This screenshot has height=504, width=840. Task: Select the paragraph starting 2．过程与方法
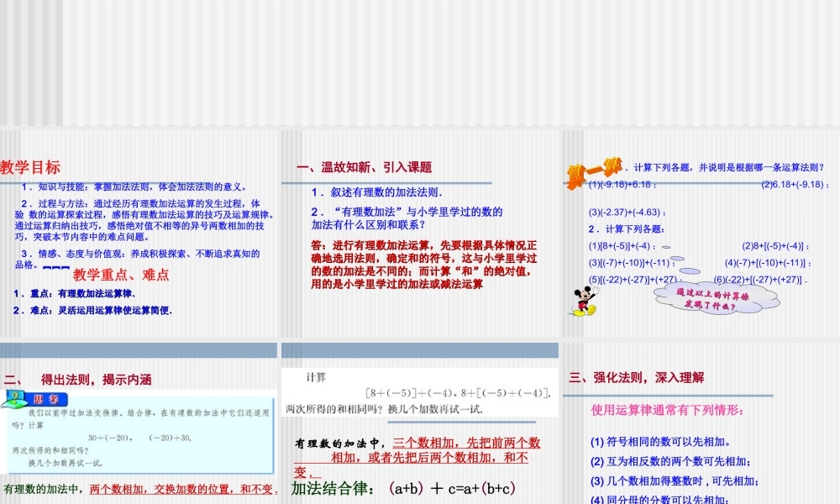144,220
